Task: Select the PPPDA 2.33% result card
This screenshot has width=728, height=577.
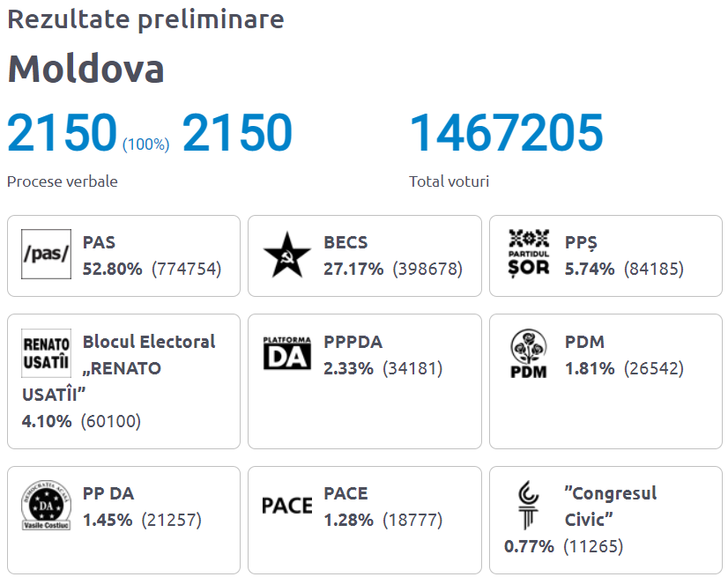Action: point(365,381)
